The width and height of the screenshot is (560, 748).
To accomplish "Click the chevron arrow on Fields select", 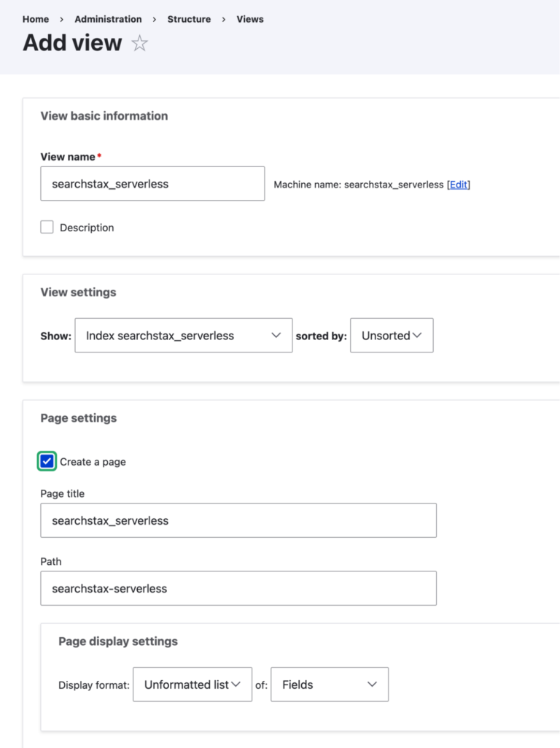I will [372, 685].
